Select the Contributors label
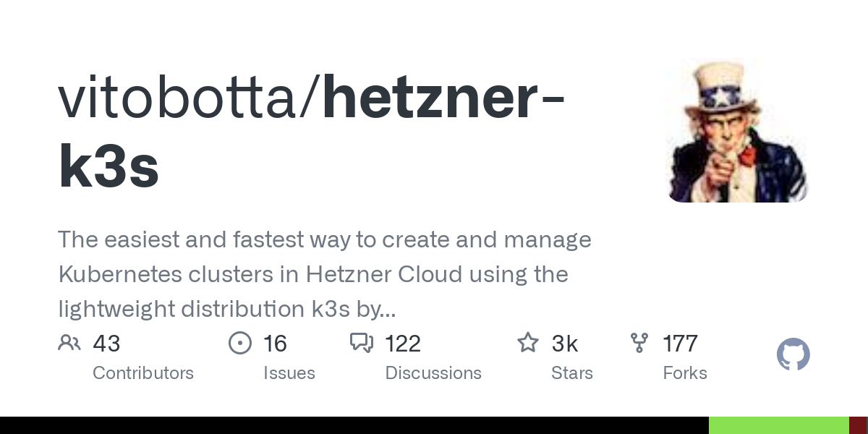868x434 pixels. click(143, 373)
